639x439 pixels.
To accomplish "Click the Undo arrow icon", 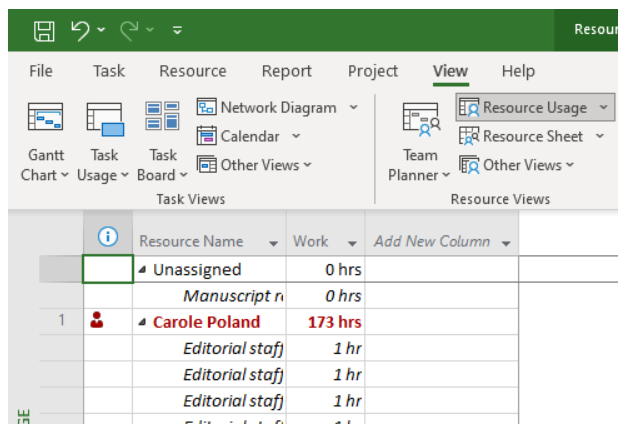I will tap(80, 31).
